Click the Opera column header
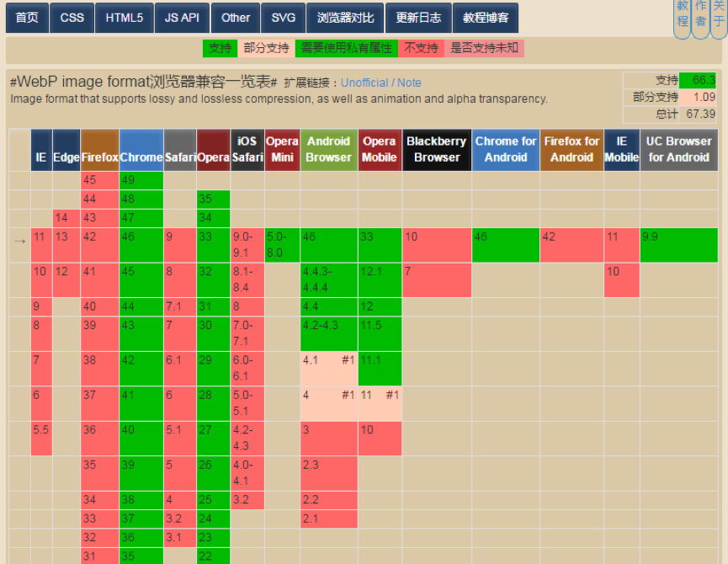The image size is (728, 564). pos(213,150)
